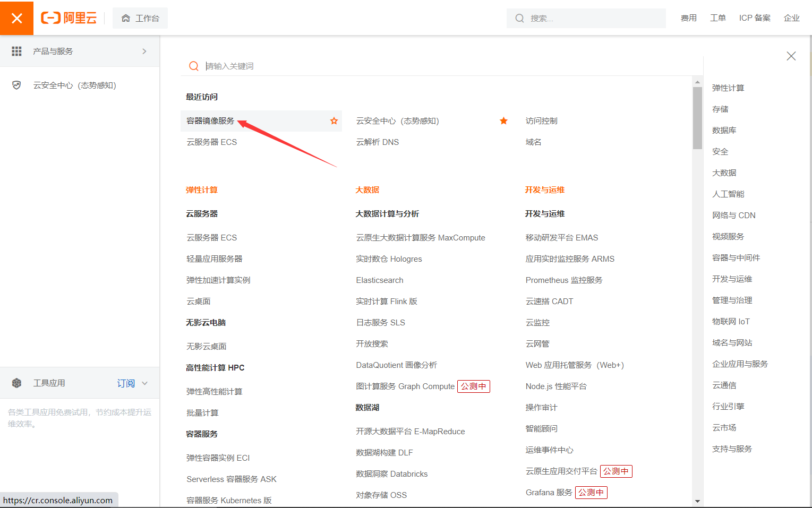Click 订阅 link in 工具应用 panel
The height and width of the screenshot is (508, 812).
coord(126,383)
